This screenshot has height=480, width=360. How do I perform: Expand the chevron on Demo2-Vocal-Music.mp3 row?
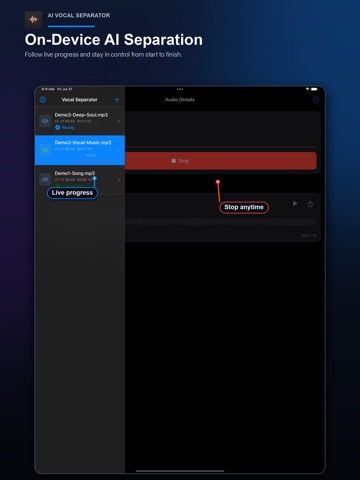(119, 150)
